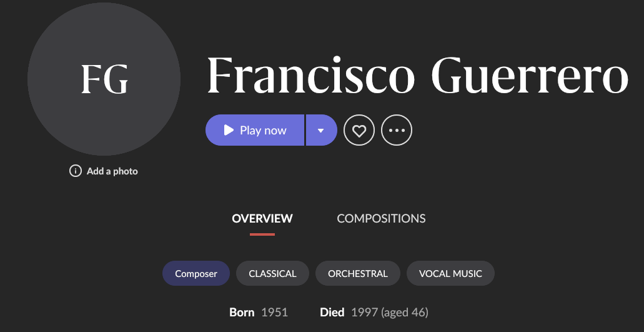This screenshot has width=644, height=332.
Task: Select the CLASSICAL genre tag
Action: pyautogui.click(x=272, y=273)
